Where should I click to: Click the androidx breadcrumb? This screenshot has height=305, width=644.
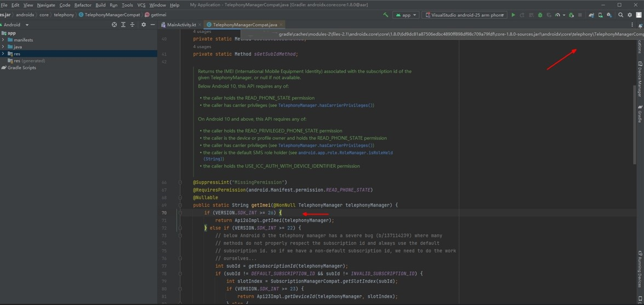click(x=25, y=15)
